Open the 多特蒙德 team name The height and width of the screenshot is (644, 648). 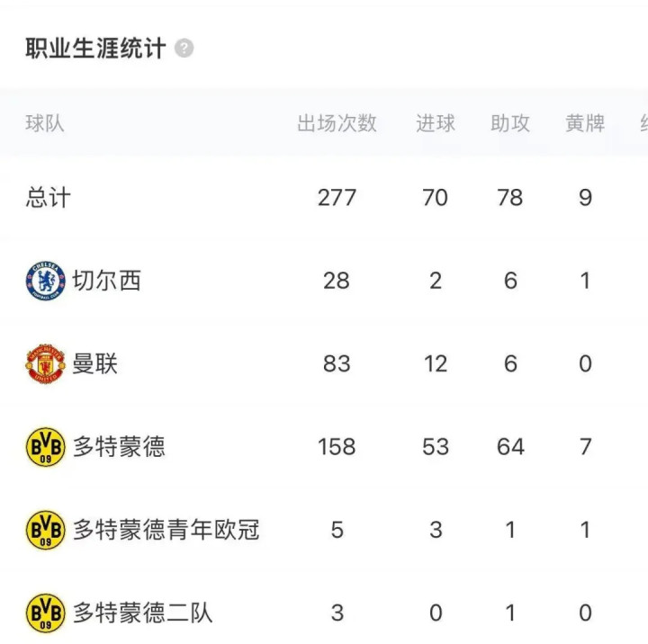tap(119, 447)
